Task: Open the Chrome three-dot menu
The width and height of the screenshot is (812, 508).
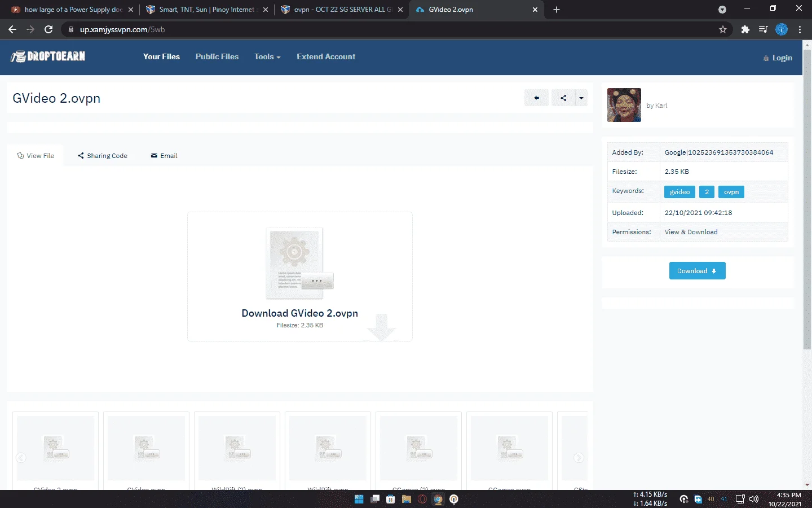Action: [800, 29]
